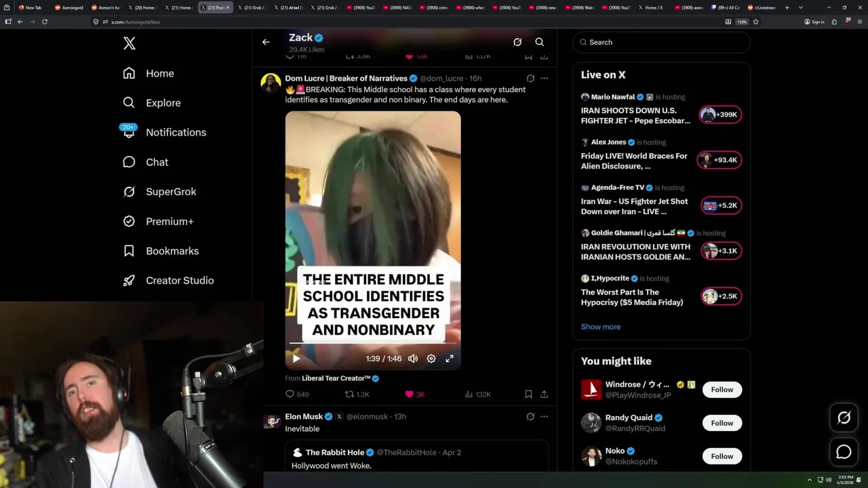This screenshot has height=488, width=868.
Task: Open Notifications in the sidebar
Action: (x=164, y=132)
